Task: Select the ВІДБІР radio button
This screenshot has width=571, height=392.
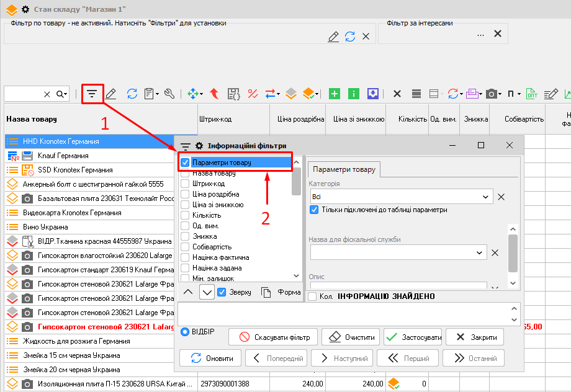Action: pyautogui.click(x=184, y=332)
